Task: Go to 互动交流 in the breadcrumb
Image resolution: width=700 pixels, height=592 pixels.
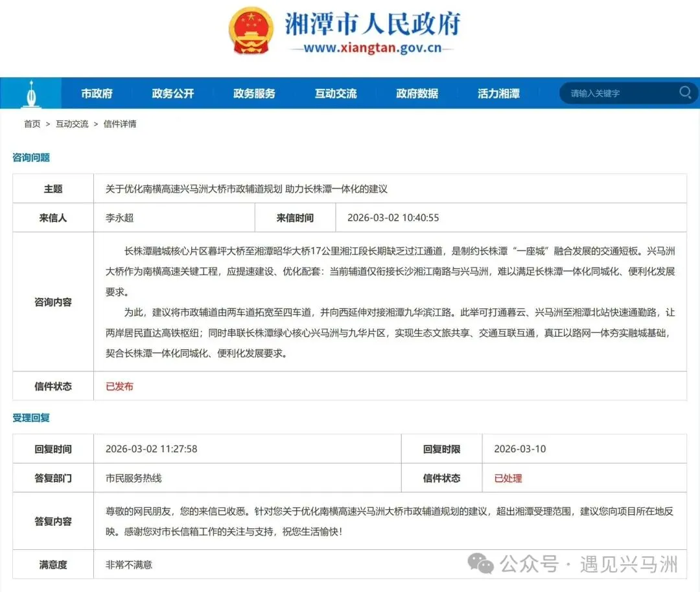Action: 72,124
